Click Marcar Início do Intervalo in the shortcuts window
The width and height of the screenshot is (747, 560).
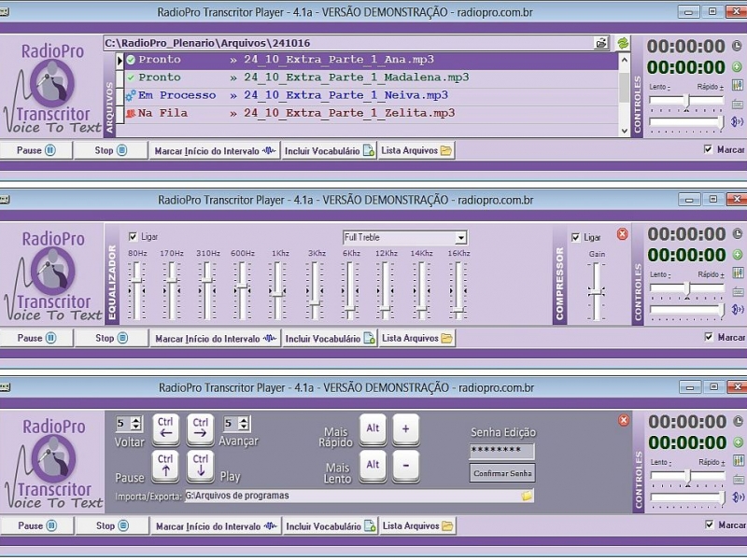pyautogui.click(x=217, y=526)
